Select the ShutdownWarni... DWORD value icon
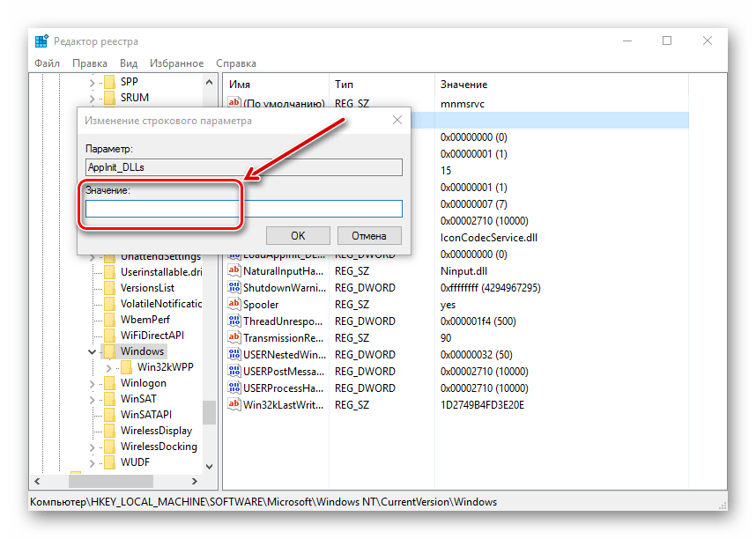 pos(234,288)
